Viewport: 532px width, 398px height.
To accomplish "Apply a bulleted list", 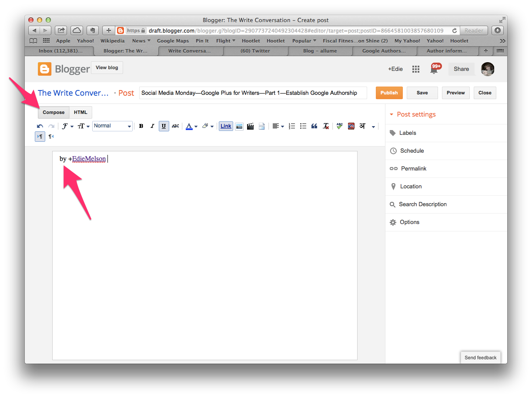I will pos(303,126).
